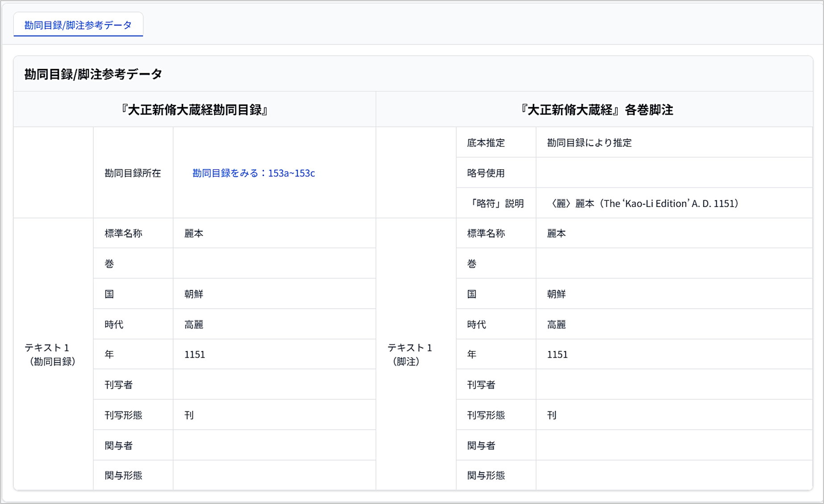Select 高麗 in the 勘同目録 table
The width and height of the screenshot is (824, 504).
[x=194, y=325]
